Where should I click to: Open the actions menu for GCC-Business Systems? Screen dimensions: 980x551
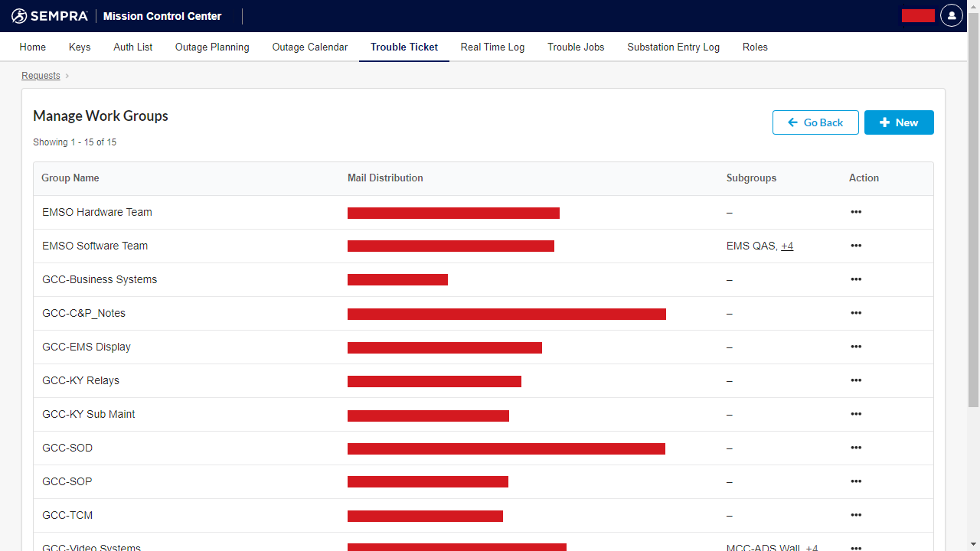pyautogui.click(x=856, y=279)
